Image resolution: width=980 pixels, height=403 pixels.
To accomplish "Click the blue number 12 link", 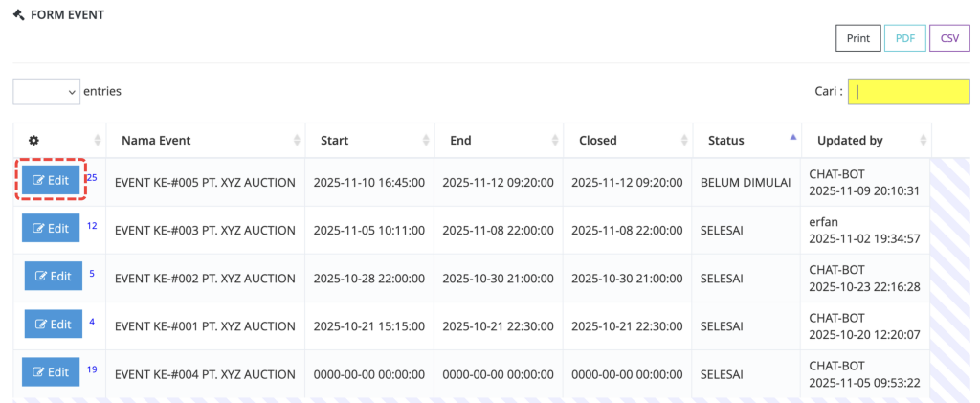I will tap(92, 226).
